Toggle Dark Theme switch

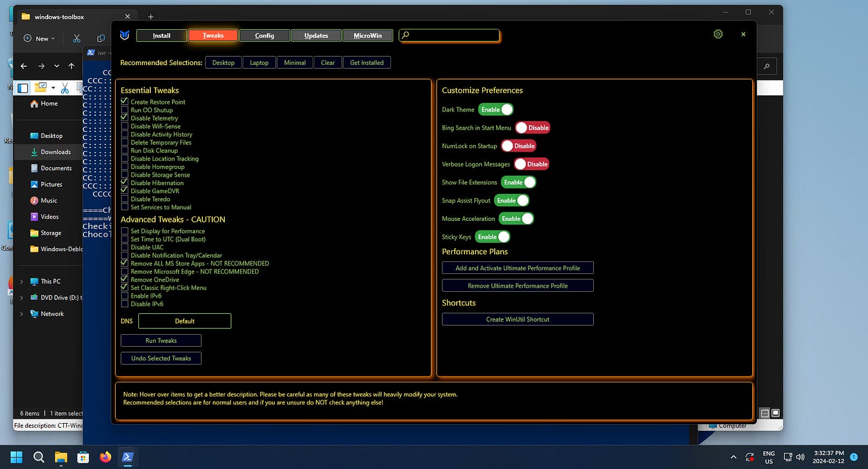(x=495, y=110)
